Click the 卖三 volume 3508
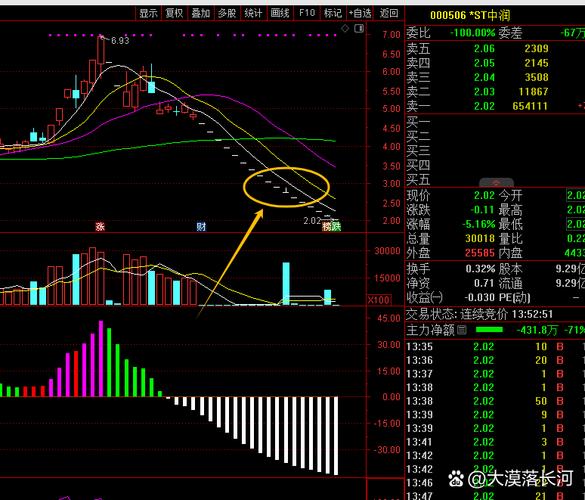Screen dimensions: 585x500 tap(536, 77)
